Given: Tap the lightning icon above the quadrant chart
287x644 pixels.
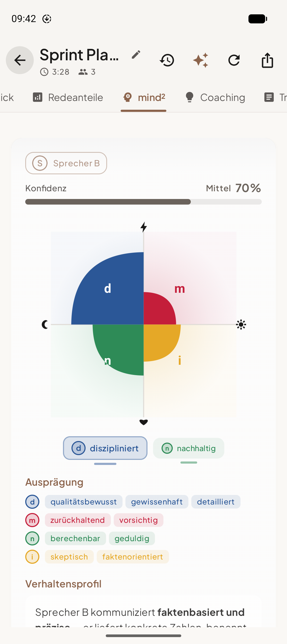Looking at the screenshot, I should 143,227.
